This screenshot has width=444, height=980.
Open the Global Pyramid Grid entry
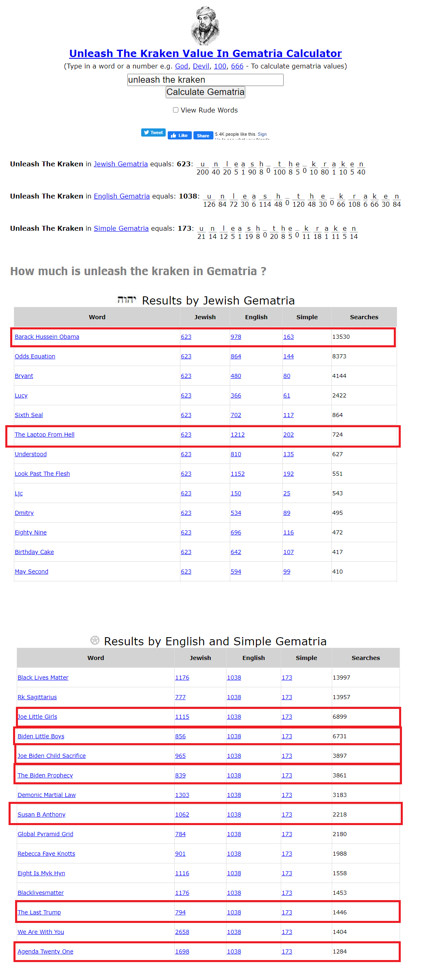coord(45,834)
